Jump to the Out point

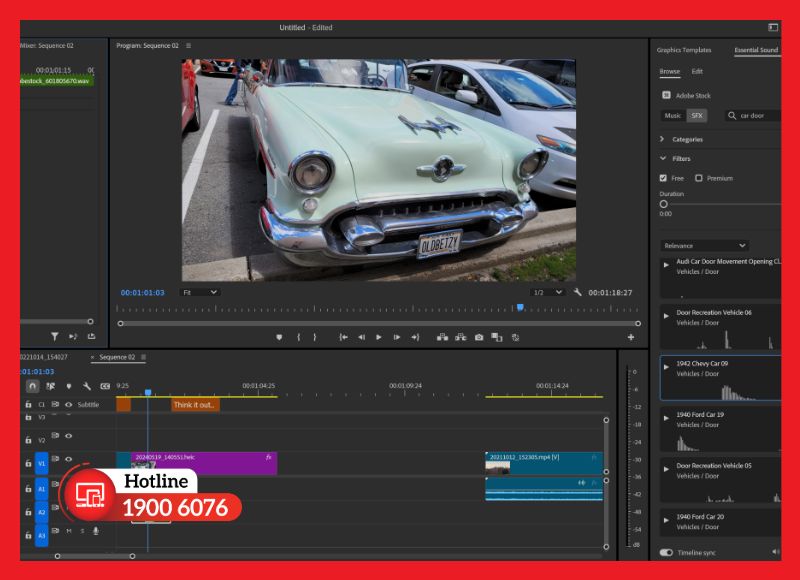tap(415, 337)
